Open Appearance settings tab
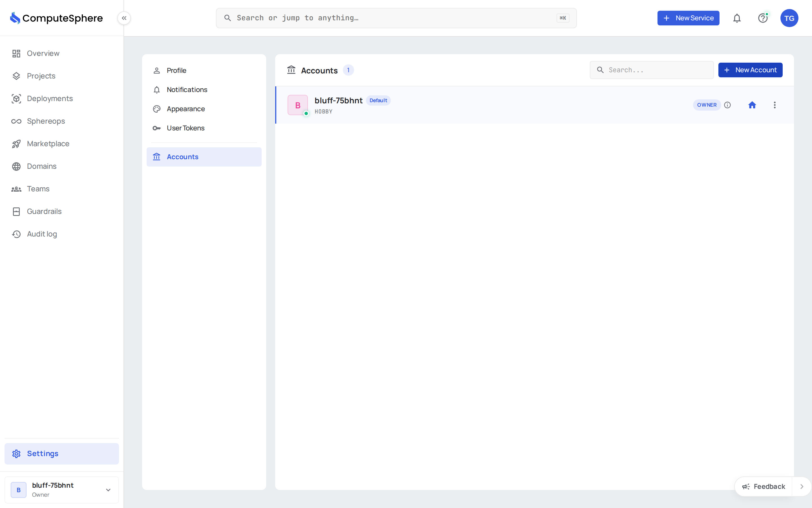 tap(204, 109)
